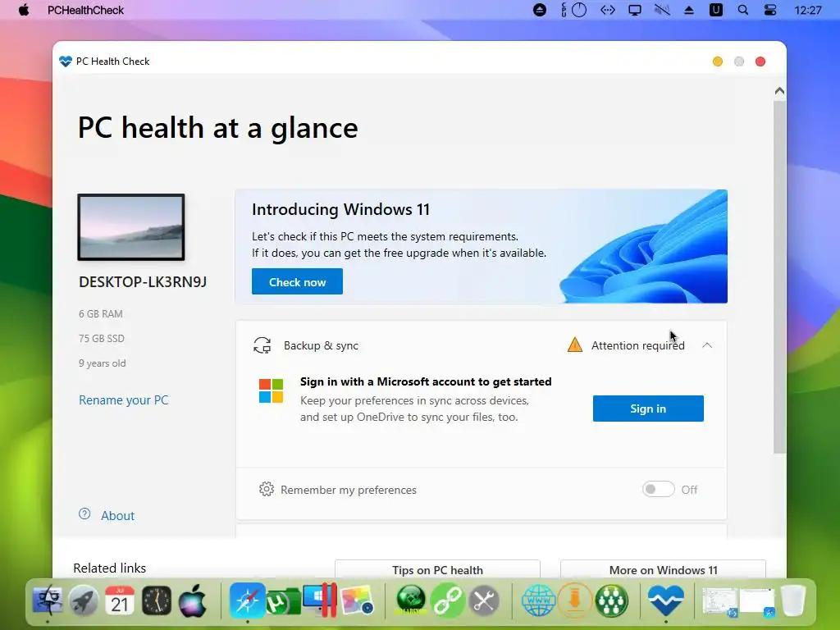Click the 12:27 clock in menu bar

click(808, 10)
